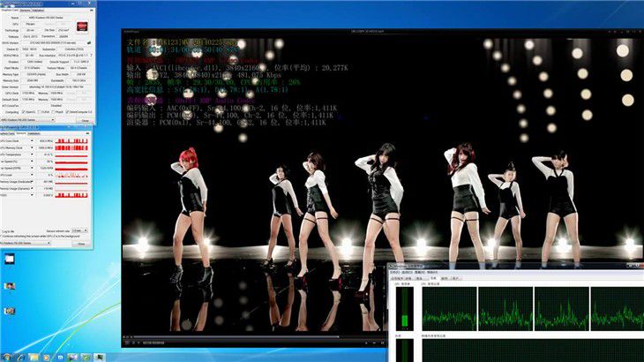The image size is (644, 362).
Task: Toggle the OpenCL checkbox
Action: [x=23, y=112]
